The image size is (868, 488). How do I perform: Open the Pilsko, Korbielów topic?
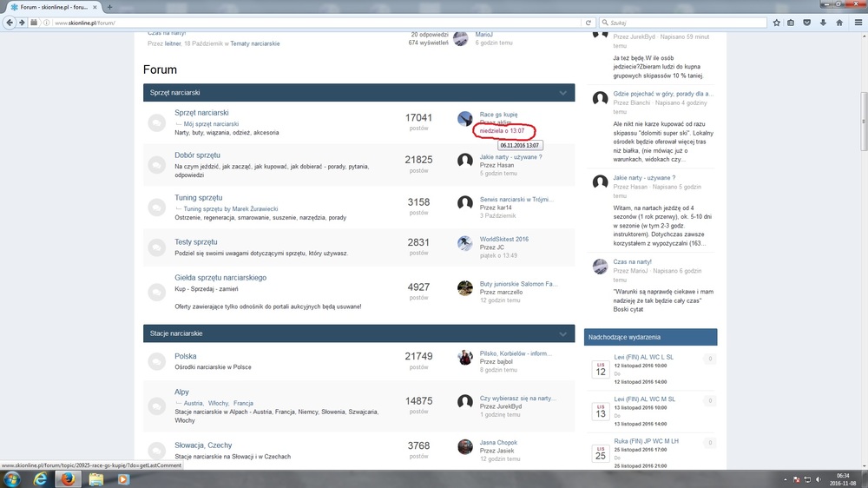coord(516,353)
